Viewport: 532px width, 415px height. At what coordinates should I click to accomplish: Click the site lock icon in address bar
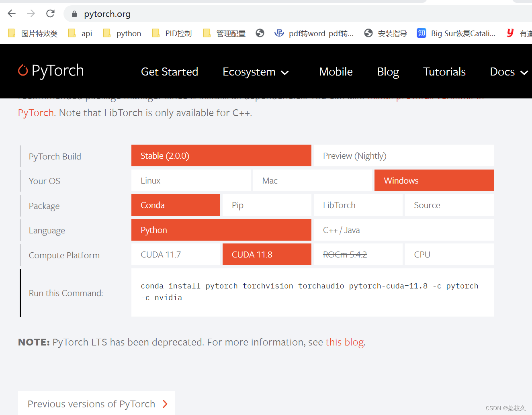74,14
